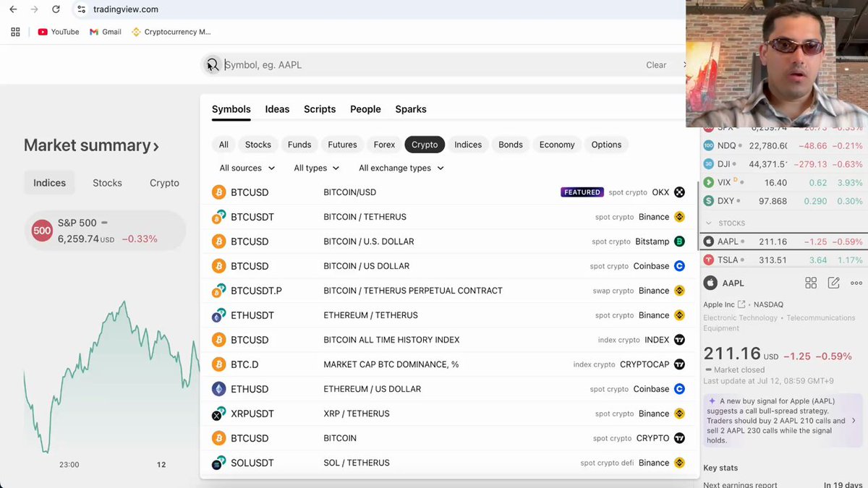Filter results by All

tap(224, 145)
